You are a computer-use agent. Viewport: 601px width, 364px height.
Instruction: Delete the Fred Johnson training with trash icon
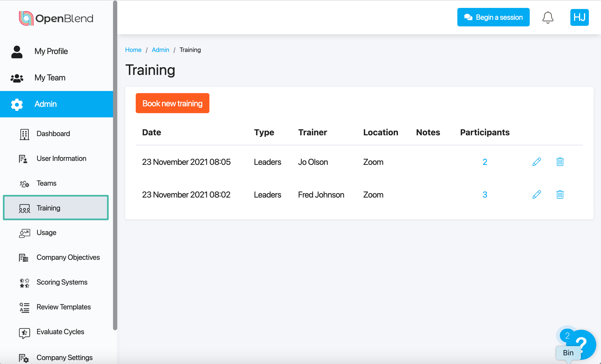[560, 195]
